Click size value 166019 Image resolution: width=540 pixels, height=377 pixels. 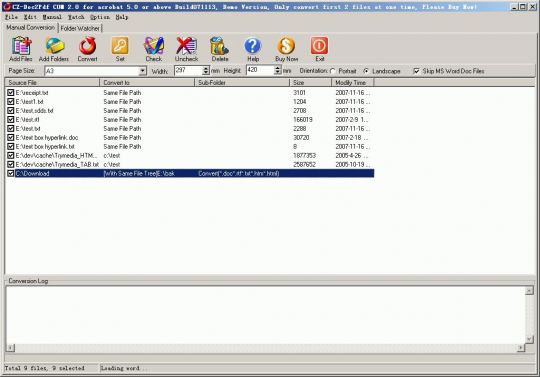[x=303, y=119]
